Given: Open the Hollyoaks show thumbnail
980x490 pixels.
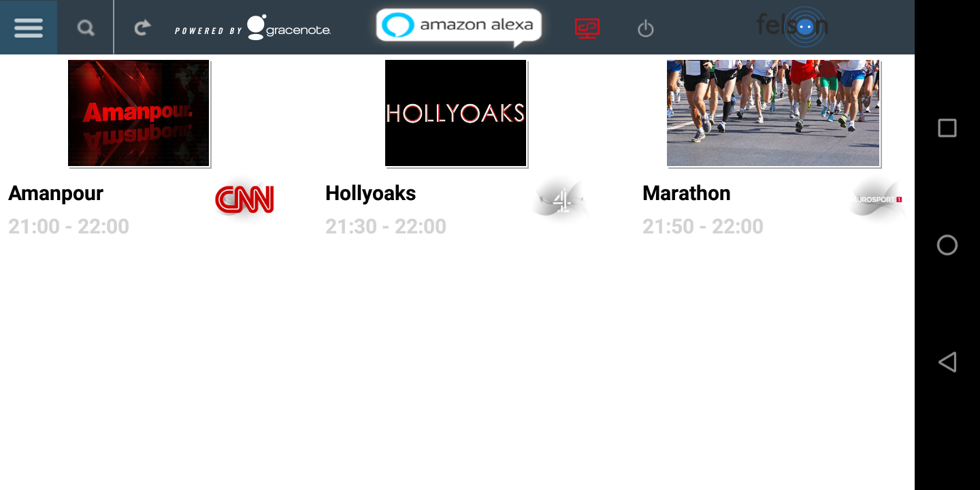Looking at the screenshot, I should 456,113.
